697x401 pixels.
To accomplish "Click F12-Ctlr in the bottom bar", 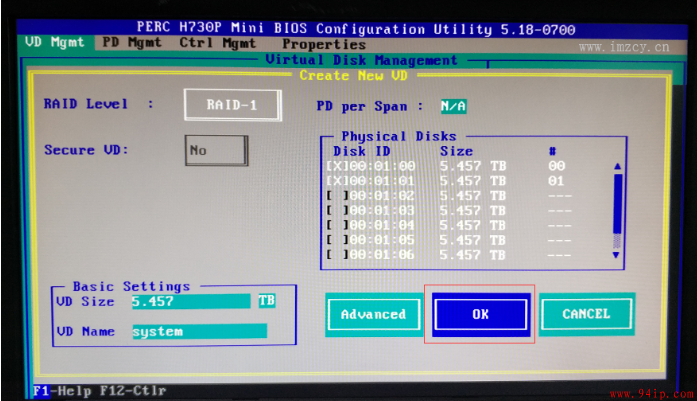I will [x=133, y=391].
